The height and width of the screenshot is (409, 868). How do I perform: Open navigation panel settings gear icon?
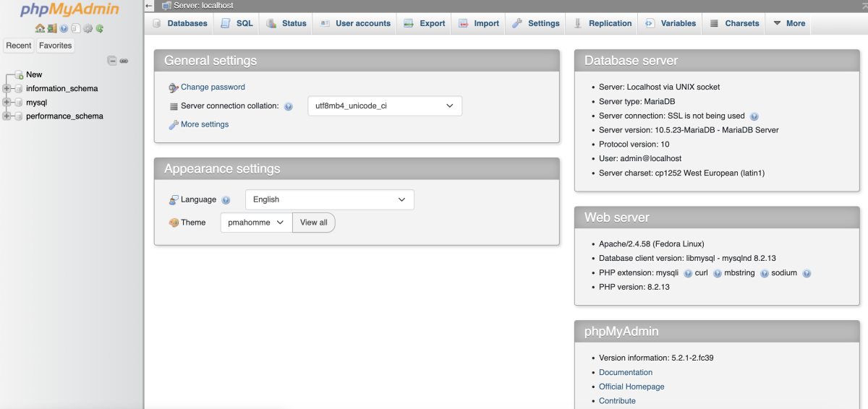88,29
